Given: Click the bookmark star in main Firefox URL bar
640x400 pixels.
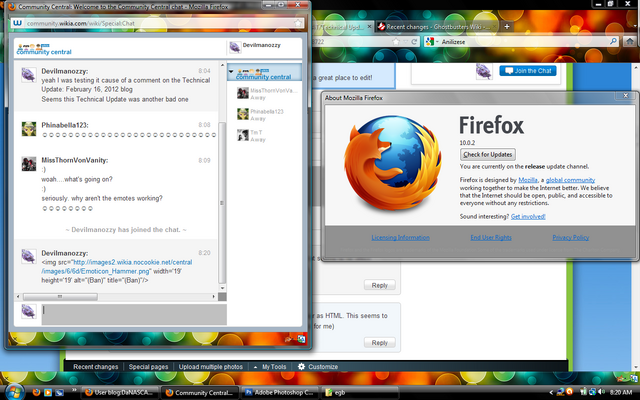Looking at the screenshot, I should click(x=396, y=42).
